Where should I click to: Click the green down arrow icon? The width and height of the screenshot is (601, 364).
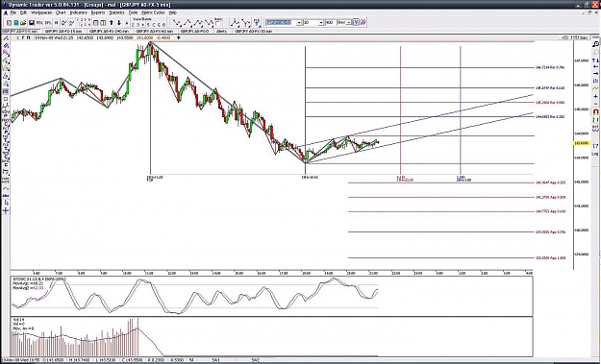(119, 23)
